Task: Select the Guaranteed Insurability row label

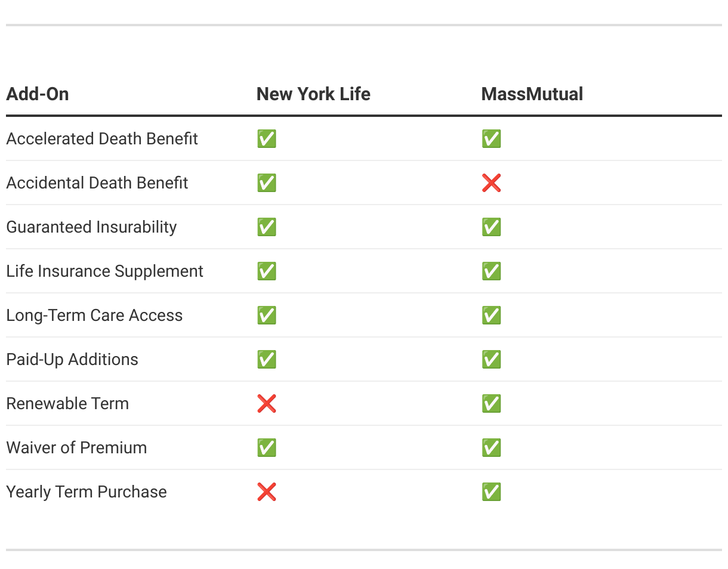Action: click(91, 227)
